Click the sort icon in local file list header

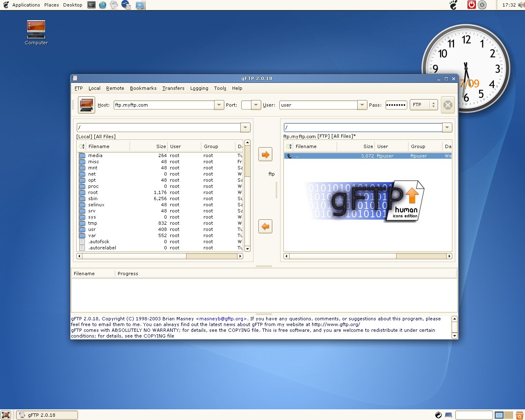tap(82, 146)
